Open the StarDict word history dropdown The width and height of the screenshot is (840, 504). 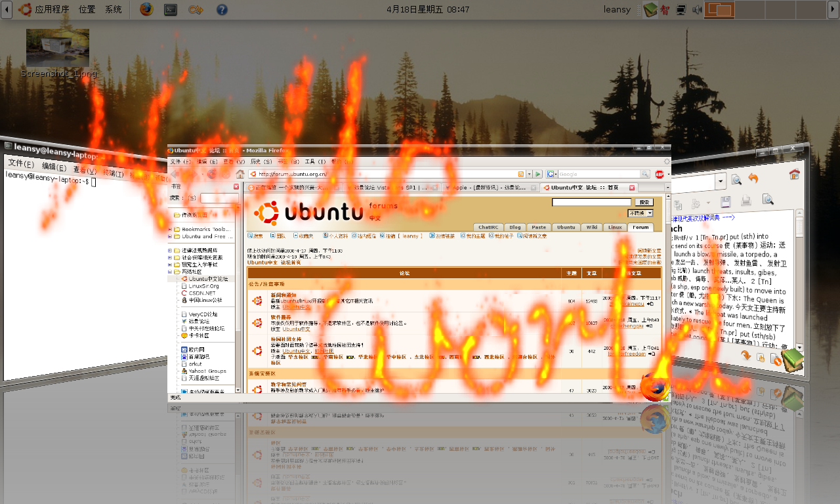(x=720, y=180)
